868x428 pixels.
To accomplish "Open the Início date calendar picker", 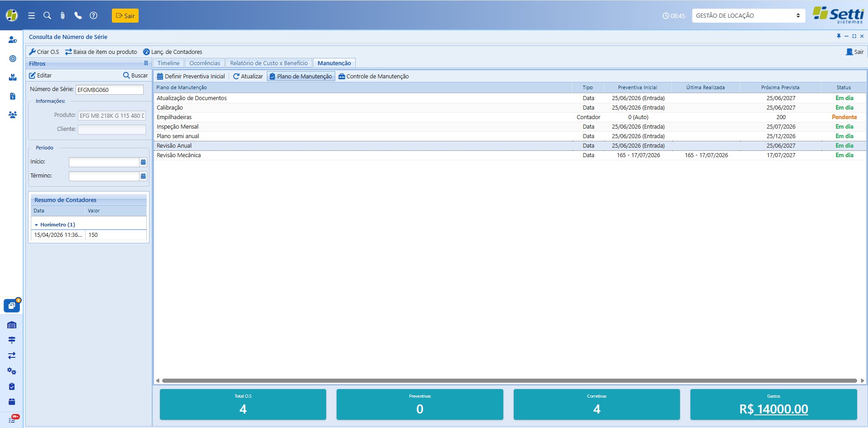I will pos(143,162).
